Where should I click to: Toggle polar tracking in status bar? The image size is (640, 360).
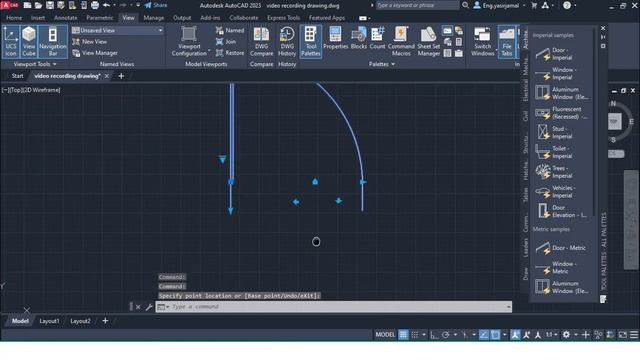pyautogui.click(x=446, y=335)
